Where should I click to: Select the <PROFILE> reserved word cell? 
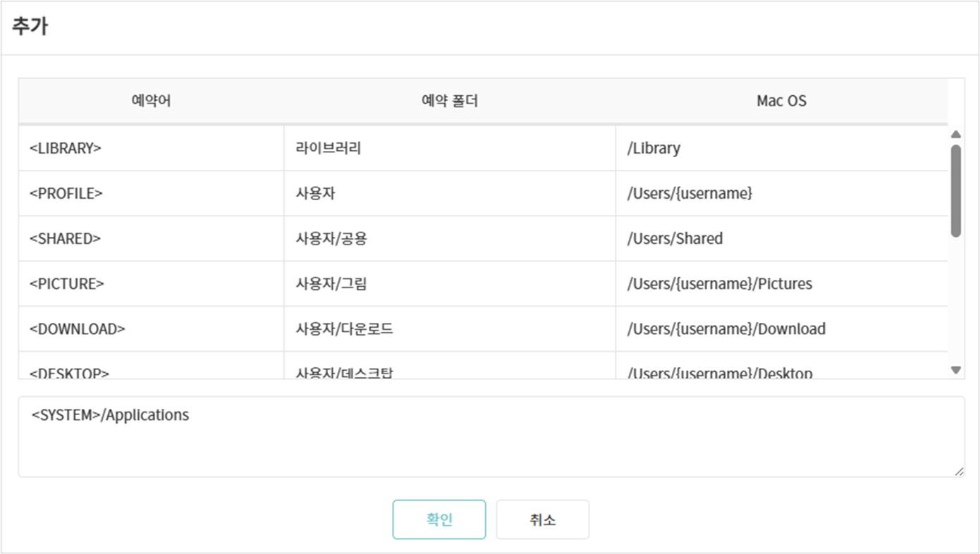(66, 193)
